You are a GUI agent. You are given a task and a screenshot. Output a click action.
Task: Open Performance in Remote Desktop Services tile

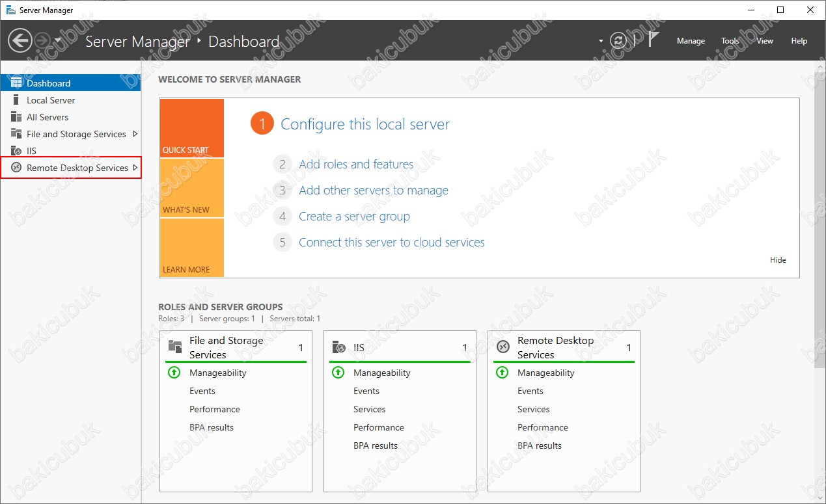(543, 427)
